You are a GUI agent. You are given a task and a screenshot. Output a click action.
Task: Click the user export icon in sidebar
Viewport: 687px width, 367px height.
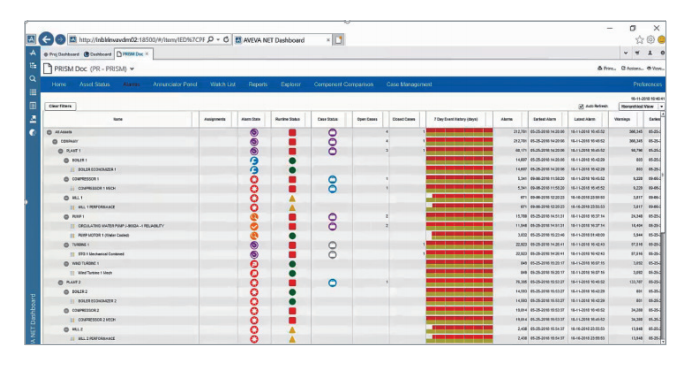click(x=32, y=119)
